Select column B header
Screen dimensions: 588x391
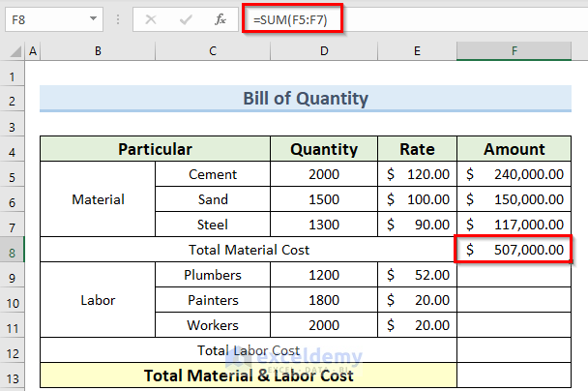tap(98, 51)
